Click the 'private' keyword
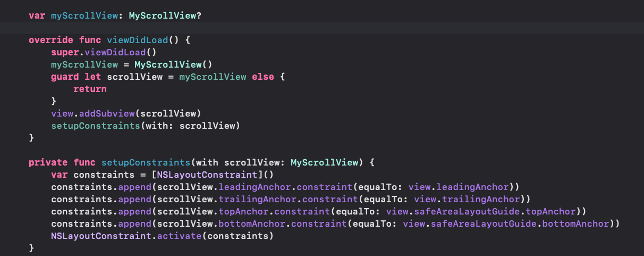Image resolution: width=644 pixels, height=256 pixels. pos(48,162)
